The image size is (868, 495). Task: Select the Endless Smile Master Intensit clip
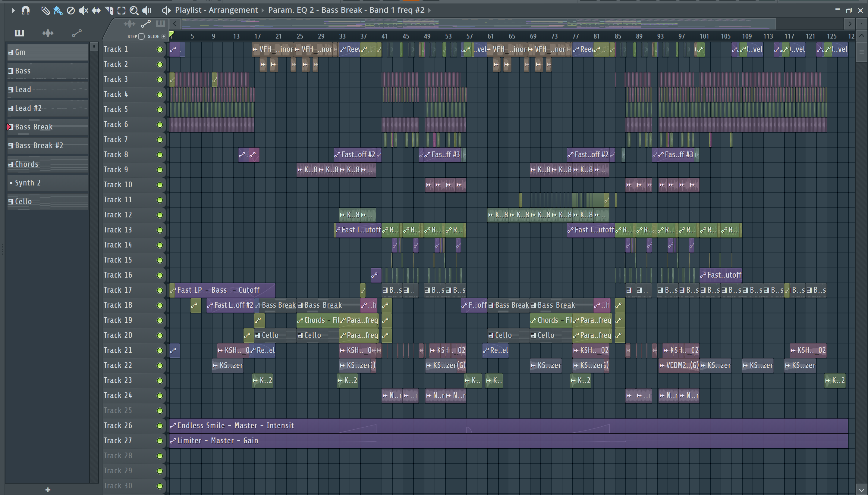point(508,426)
